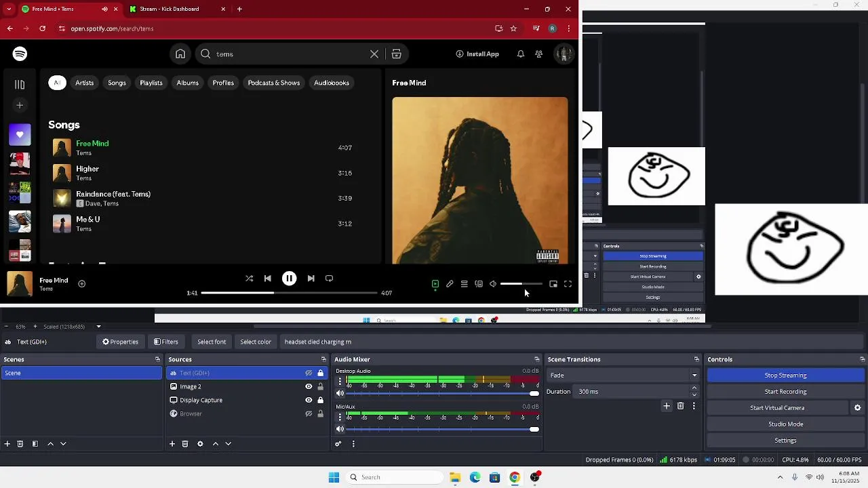Mute Spotify with the speaker icon

pyautogui.click(x=493, y=284)
